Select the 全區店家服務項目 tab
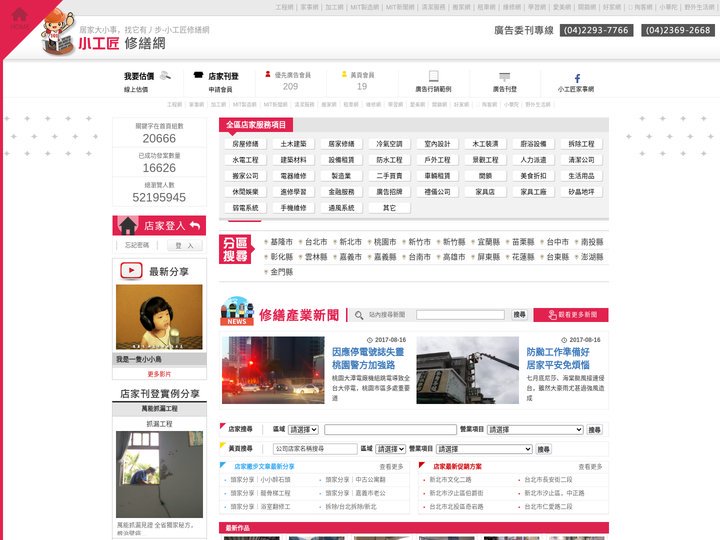This screenshot has height=540, width=720. click(256, 124)
